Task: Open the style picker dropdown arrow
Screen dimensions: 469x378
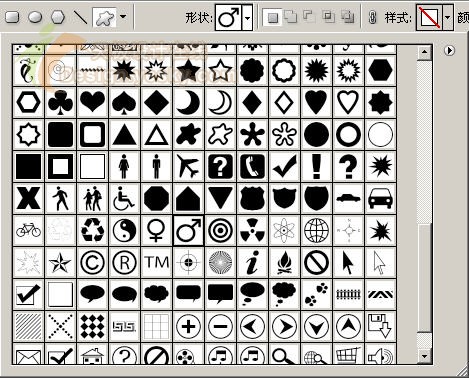Action: (448, 17)
